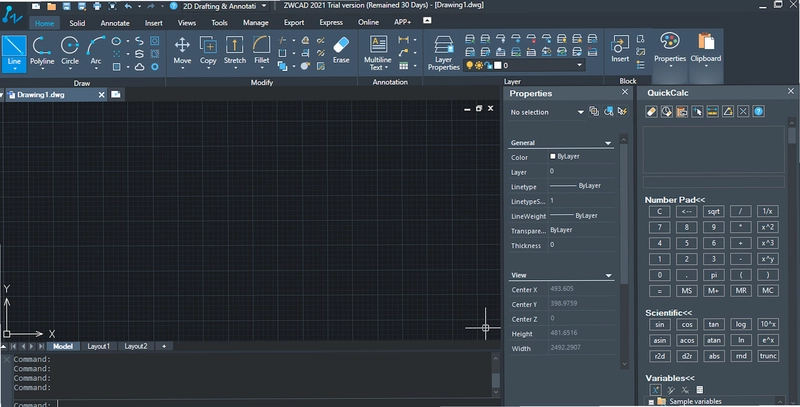Click the Erase tool
Viewport: 800px width, 407px height.
point(341,50)
